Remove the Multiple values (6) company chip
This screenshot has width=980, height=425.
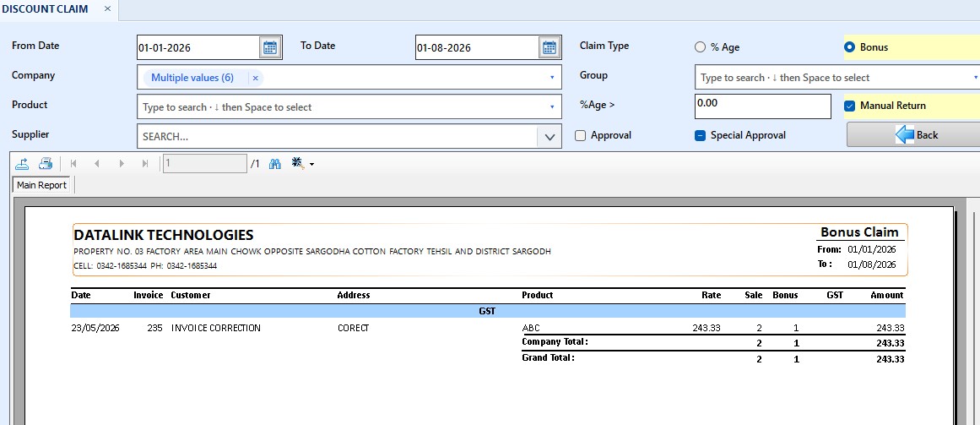(x=255, y=79)
